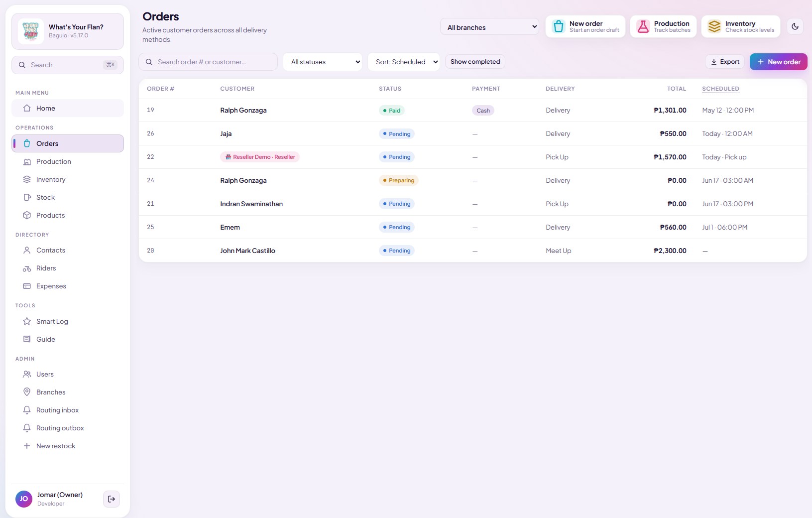Click the Reseller Demo · Reseller tag
Screen dimensions: 812x518
pos(259,157)
